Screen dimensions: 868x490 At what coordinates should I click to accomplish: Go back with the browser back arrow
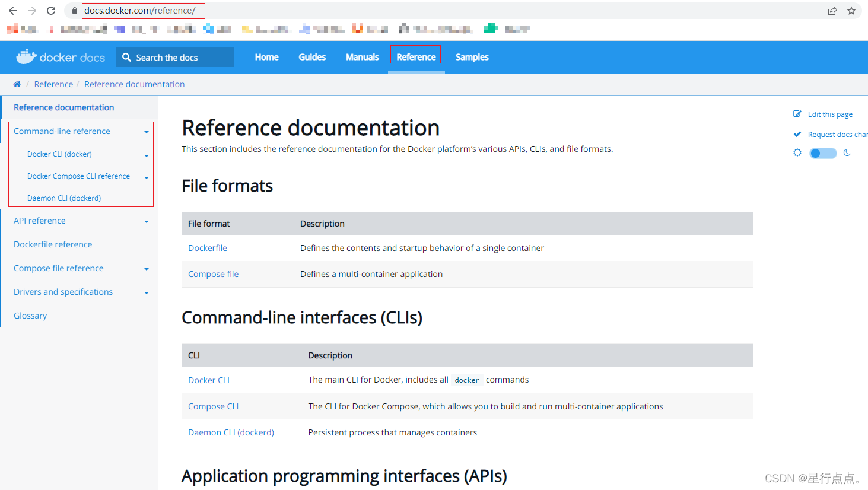click(x=13, y=11)
